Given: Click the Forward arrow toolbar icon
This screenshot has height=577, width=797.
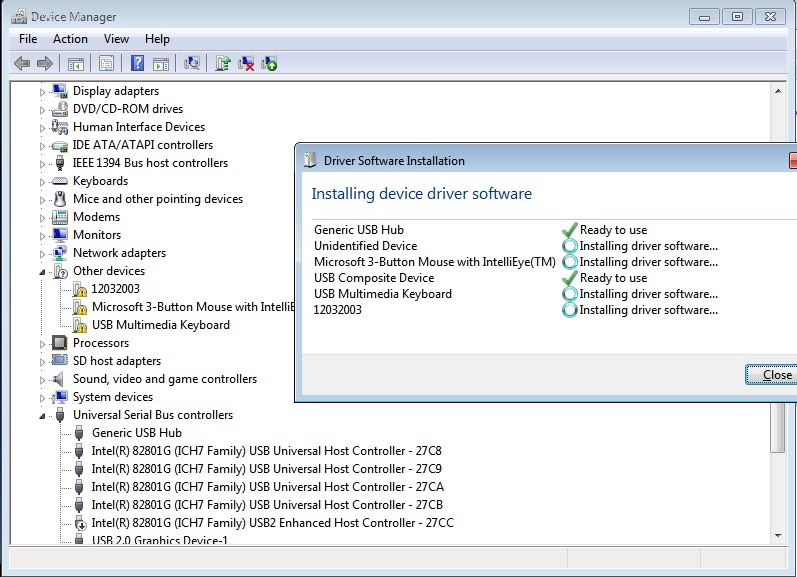Looking at the screenshot, I should [x=44, y=63].
